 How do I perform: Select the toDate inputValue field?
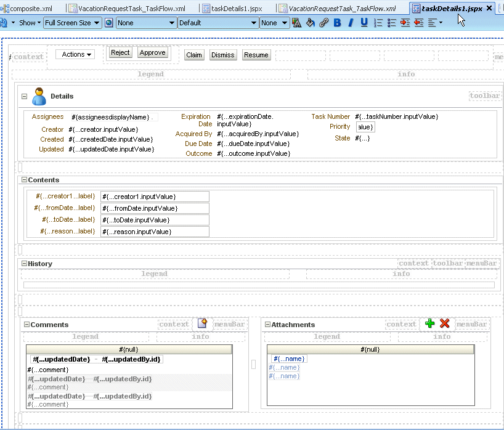point(155,220)
